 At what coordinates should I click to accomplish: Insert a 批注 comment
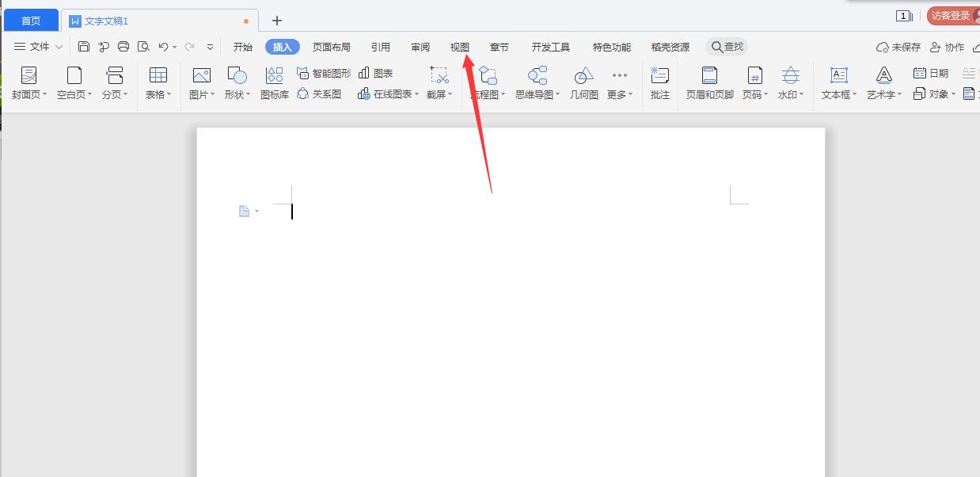point(659,83)
